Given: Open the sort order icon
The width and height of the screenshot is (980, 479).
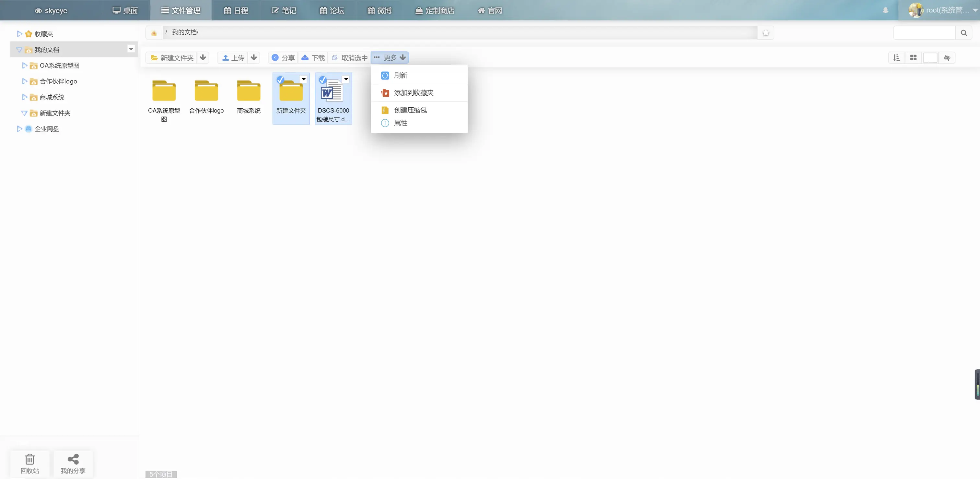Looking at the screenshot, I should [x=897, y=57].
